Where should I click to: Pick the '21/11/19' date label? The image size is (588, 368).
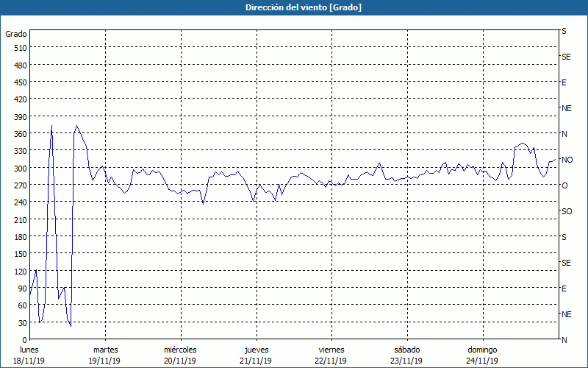256,361
